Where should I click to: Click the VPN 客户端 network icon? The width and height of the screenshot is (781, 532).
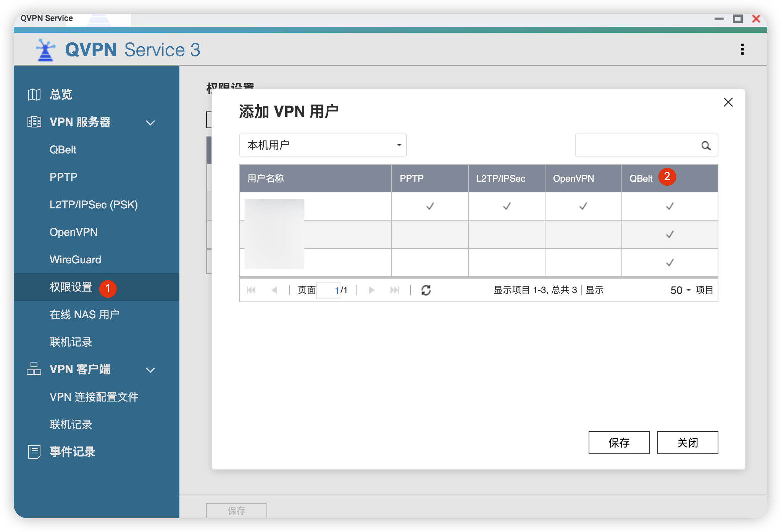pyautogui.click(x=34, y=369)
